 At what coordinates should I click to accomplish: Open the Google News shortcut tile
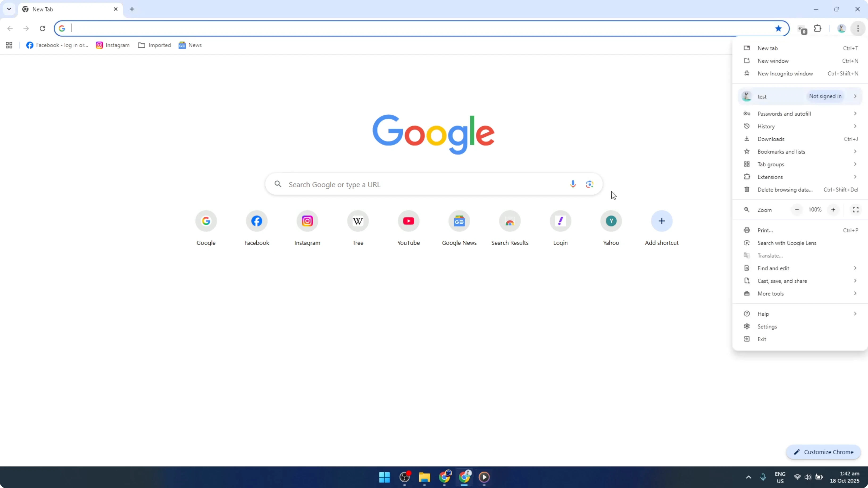tap(459, 228)
